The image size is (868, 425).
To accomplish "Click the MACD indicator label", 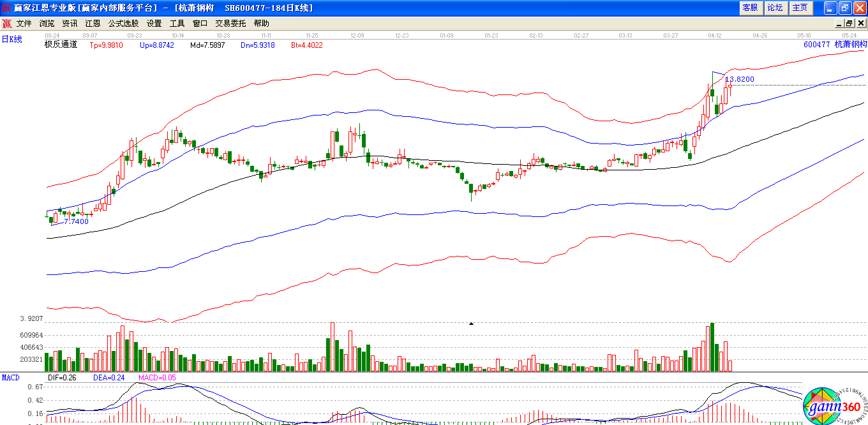I will (11, 378).
